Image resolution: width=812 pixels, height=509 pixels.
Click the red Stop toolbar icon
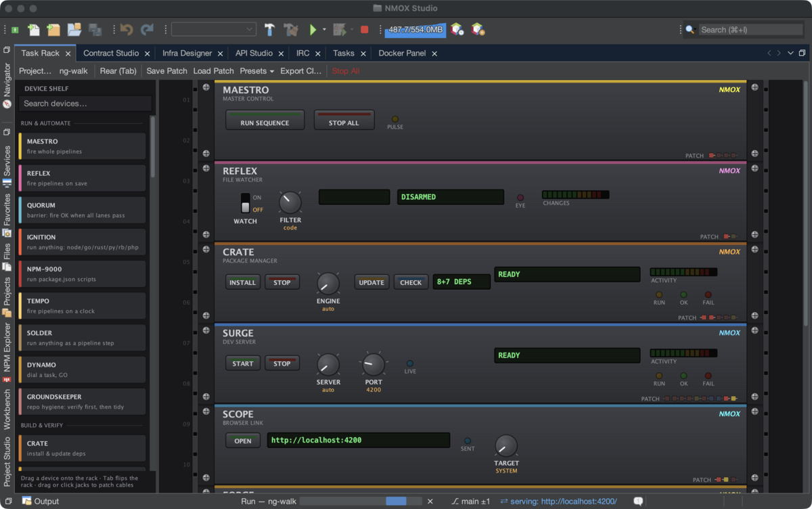365,30
